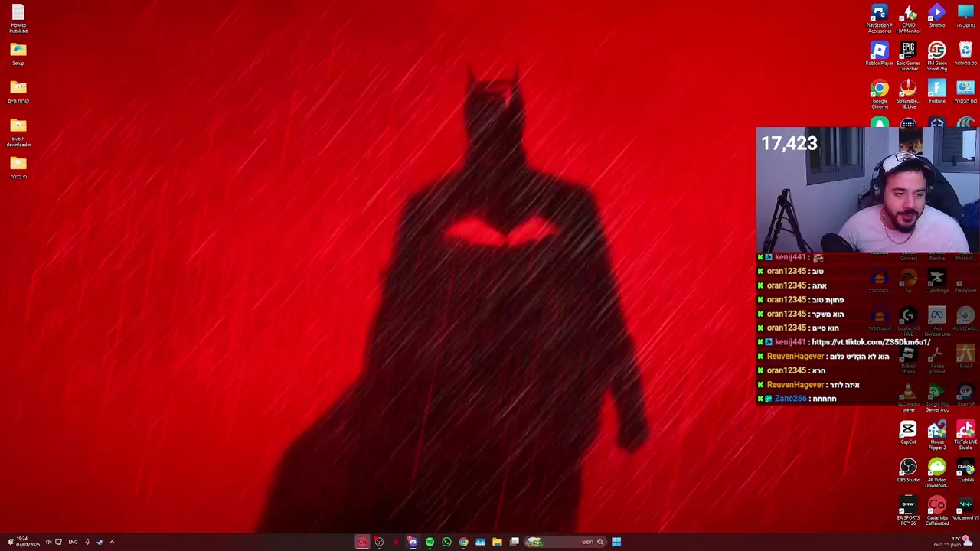This screenshot has width=980, height=551.
Task: Click Casterlabs Caffeinated taskbar icon
Action: (x=362, y=542)
